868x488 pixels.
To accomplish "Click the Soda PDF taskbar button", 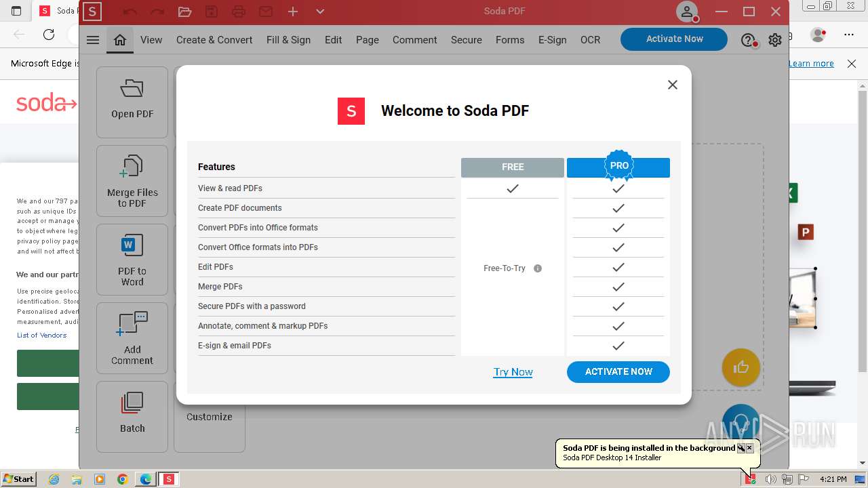I will tap(168, 479).
